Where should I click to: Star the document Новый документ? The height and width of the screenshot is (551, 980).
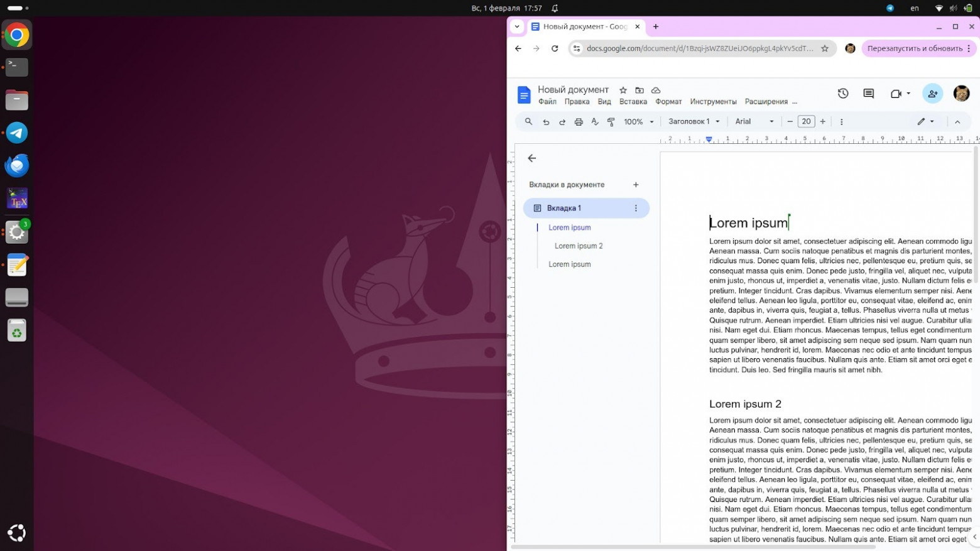tap(623, 90)
